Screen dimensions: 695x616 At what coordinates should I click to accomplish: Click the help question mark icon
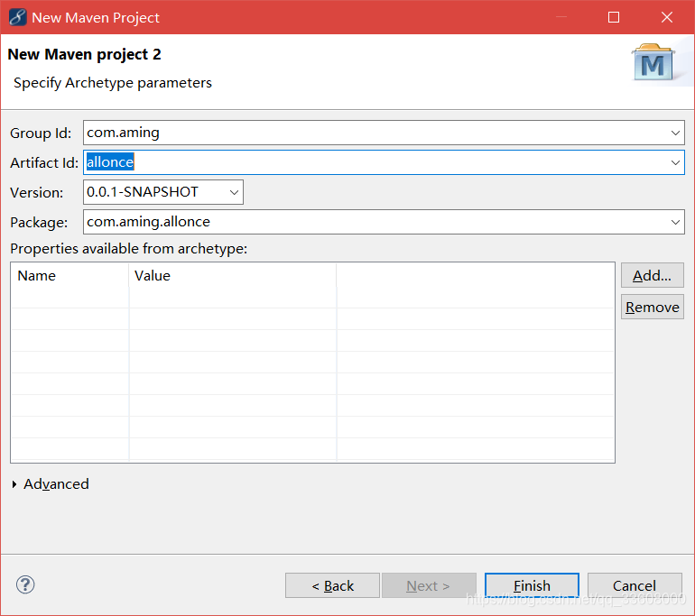point(25,584)
